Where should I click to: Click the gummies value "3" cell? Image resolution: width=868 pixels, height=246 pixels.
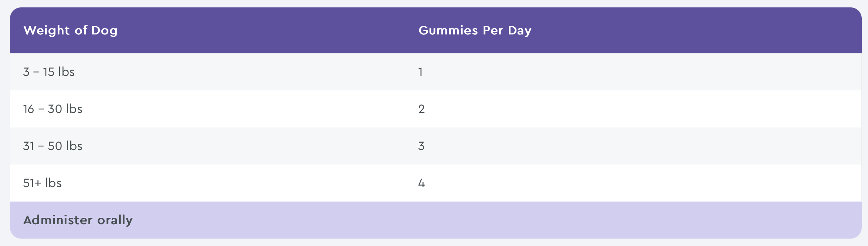(421, 146)
